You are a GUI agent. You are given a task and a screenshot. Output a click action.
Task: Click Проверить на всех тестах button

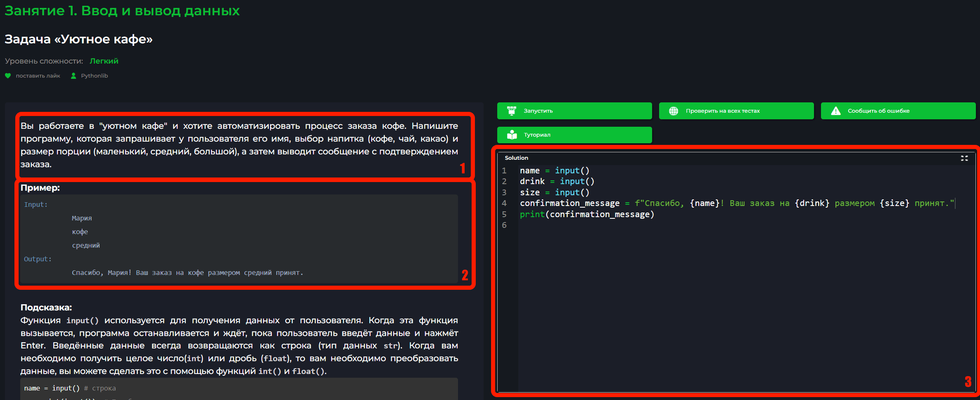point(736,111)
